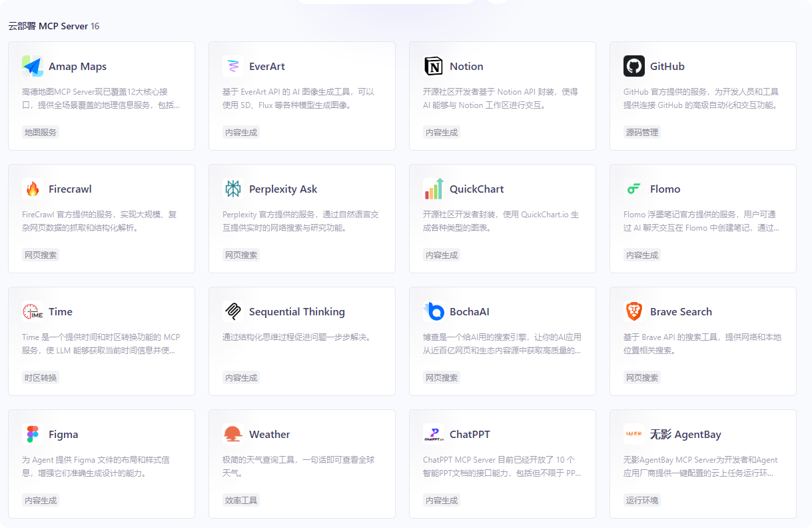Select the 时区转换 tag on Time
Viewport: 812px width, 528px height.
(x=41, y=377)
